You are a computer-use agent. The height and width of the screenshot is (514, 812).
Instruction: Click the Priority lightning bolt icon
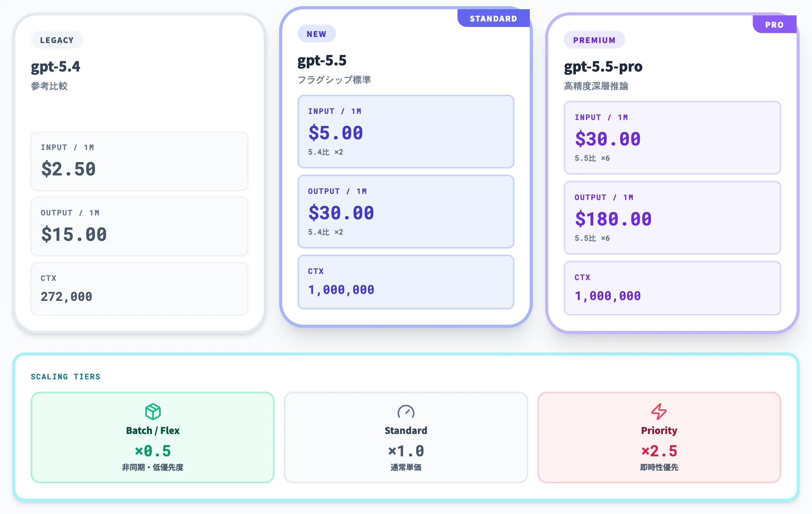pos(659,411)
